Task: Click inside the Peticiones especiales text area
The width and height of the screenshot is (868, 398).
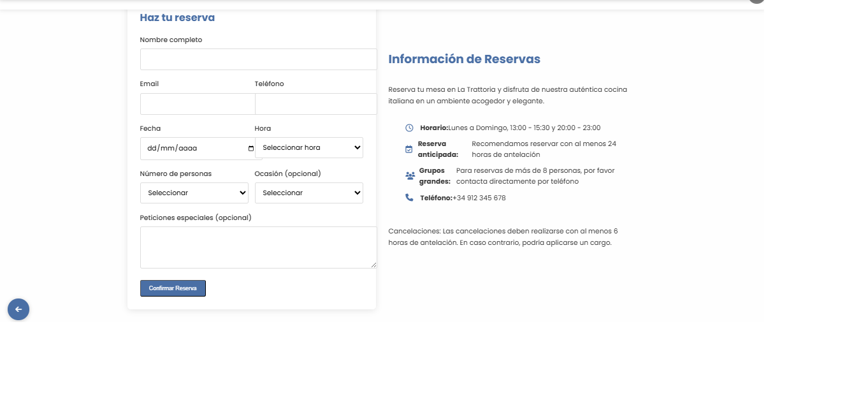Action: [258, 247]
